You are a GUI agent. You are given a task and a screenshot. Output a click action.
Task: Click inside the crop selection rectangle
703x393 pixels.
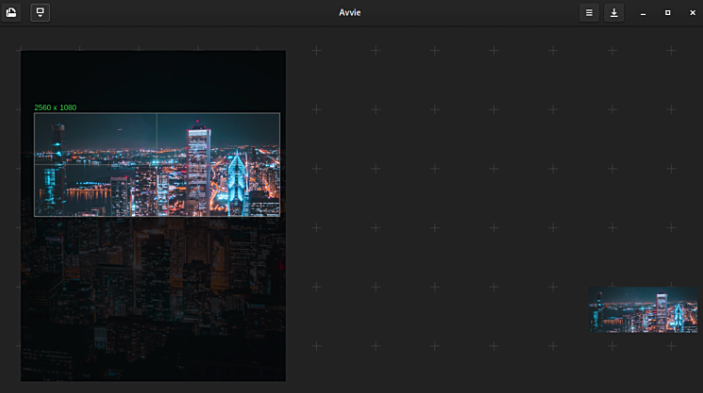[157, 164]
